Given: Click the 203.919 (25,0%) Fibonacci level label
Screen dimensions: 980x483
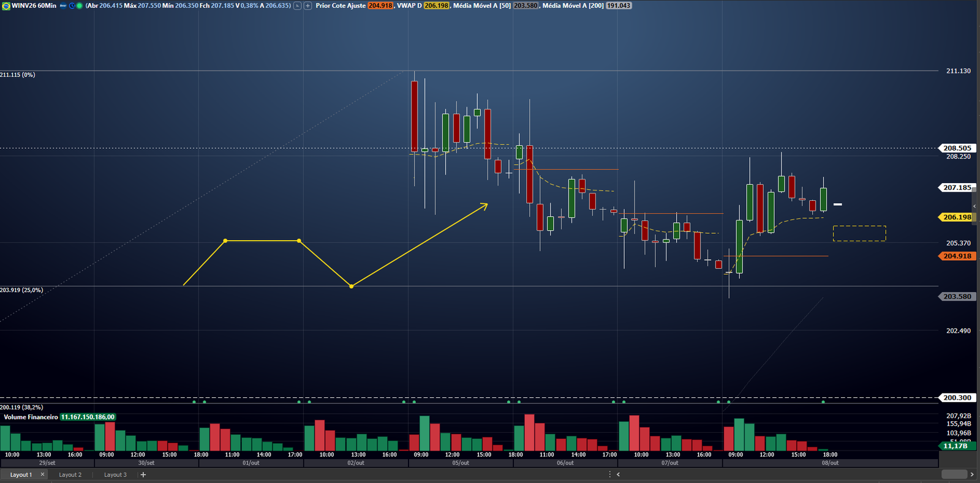Looking at the screenshot, I should pyautogui.click(x=21, y=290).
